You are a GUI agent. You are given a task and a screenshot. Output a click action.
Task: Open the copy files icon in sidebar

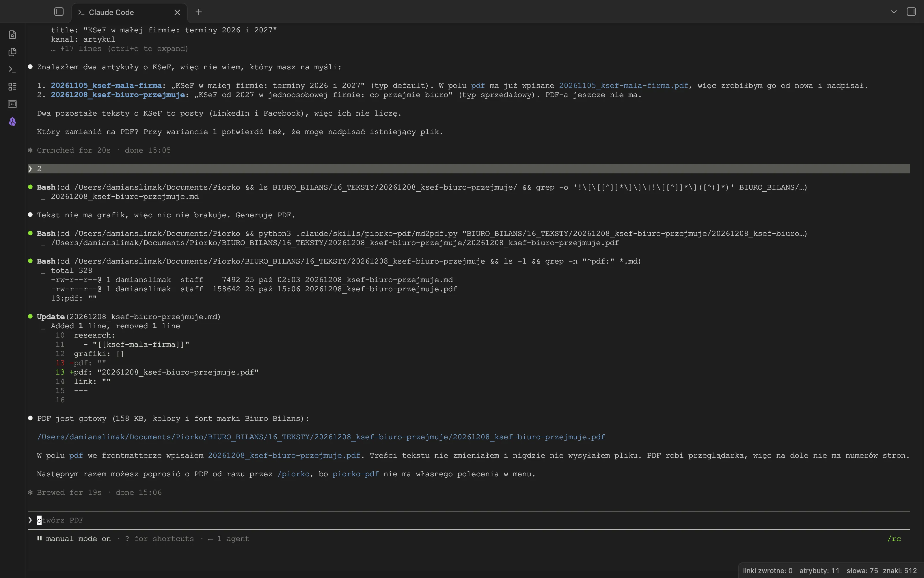(x=12, y=52)
